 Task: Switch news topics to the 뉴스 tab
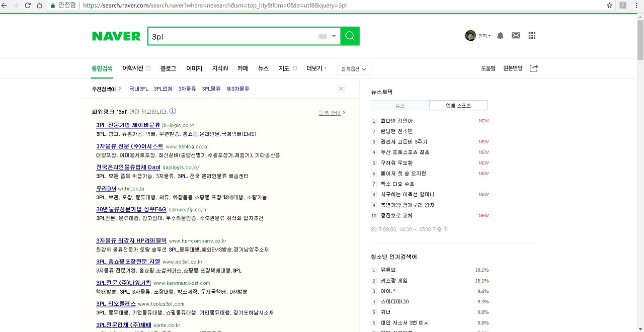400,105
